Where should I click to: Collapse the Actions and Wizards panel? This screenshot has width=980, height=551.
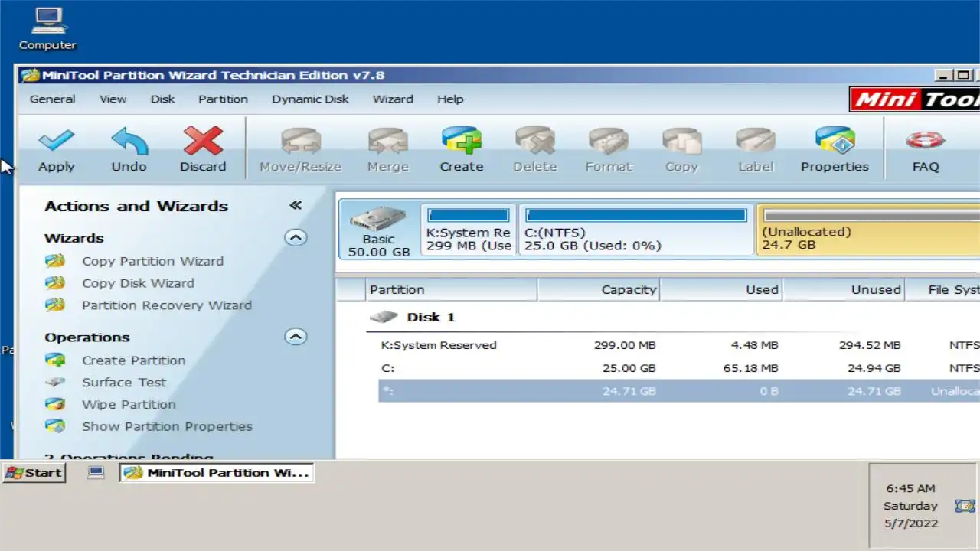[296, 205]
